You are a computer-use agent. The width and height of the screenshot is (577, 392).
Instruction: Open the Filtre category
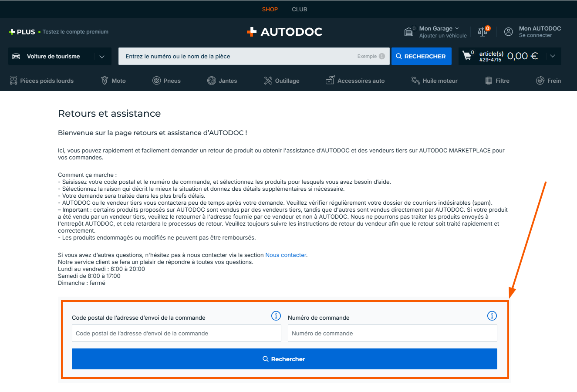tap(497, 81)
